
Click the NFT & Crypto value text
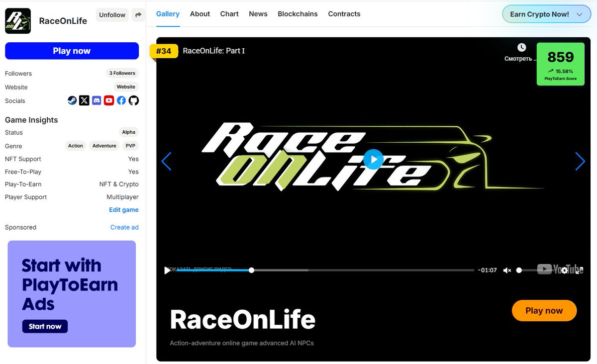coord(119,184)
